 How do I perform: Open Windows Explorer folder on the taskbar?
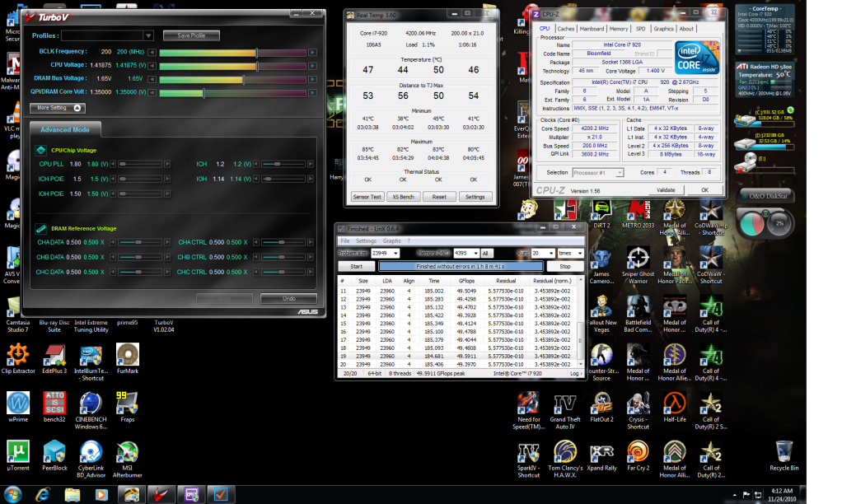click(72, 494)
